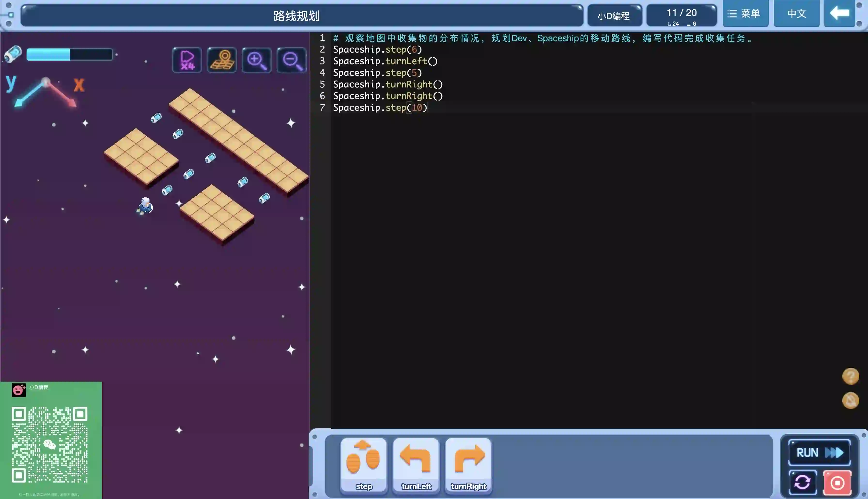Click the zoom in magnifier icon
The width and height of the screenshot is (868, 499).
pos(256,60)
